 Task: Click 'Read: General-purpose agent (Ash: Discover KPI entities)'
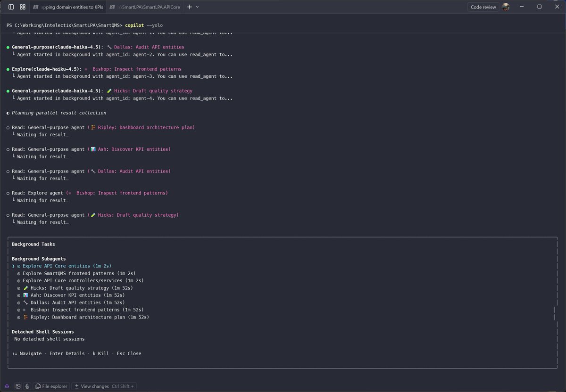tap(91, 149)
